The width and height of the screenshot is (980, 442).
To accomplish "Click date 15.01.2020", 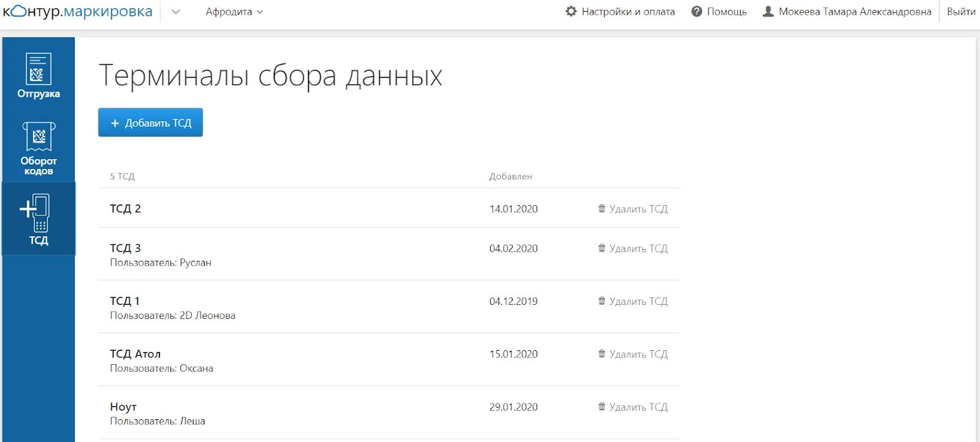I will click(513, 354).
